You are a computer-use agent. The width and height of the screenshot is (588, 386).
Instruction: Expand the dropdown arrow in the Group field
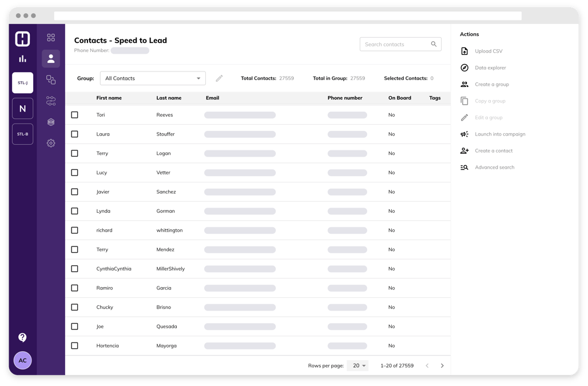pos(200,78)
